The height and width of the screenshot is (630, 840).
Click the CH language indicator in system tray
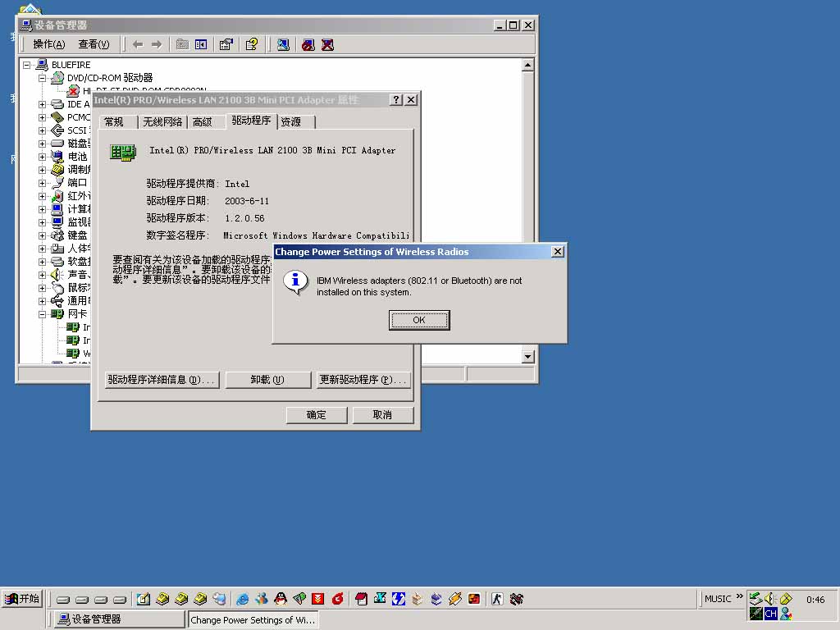click(x=771, y=614)
